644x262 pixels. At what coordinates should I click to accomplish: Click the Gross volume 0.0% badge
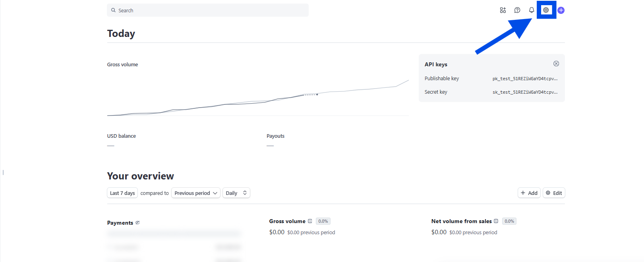(323, 221)
